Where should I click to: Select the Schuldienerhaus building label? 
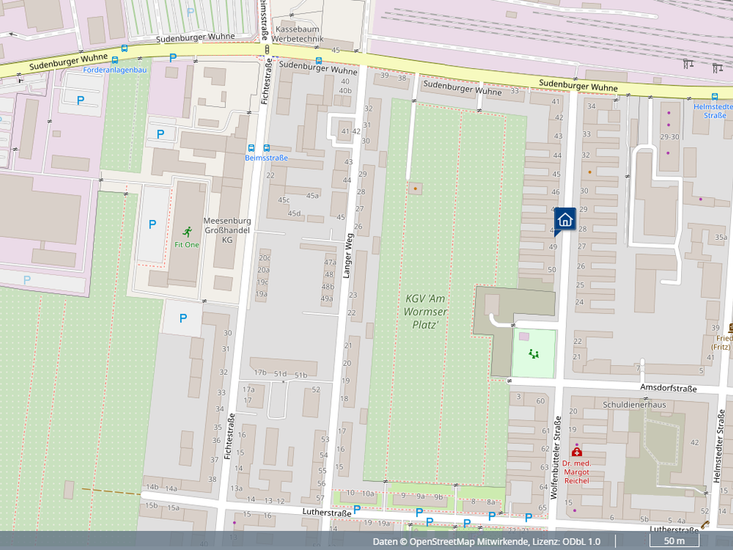tap(628, 405)
